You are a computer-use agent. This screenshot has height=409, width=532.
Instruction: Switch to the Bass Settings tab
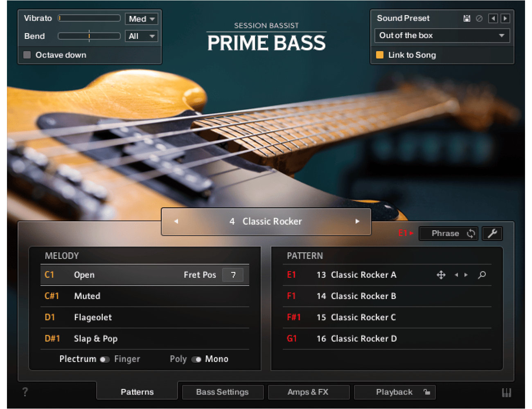(223, 392)
